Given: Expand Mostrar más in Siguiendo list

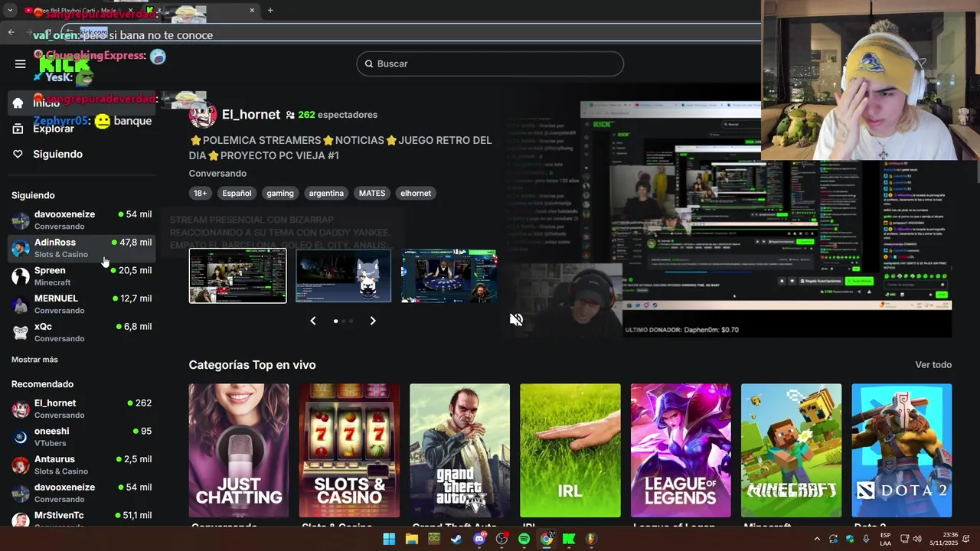Looking at the screenshot, I should (34, 360).
